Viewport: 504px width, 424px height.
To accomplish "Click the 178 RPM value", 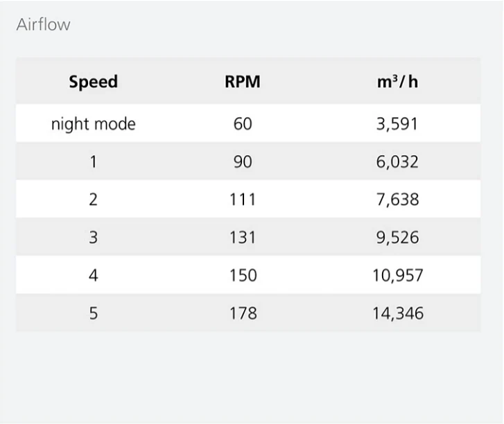I will click(x=243, y=313).
